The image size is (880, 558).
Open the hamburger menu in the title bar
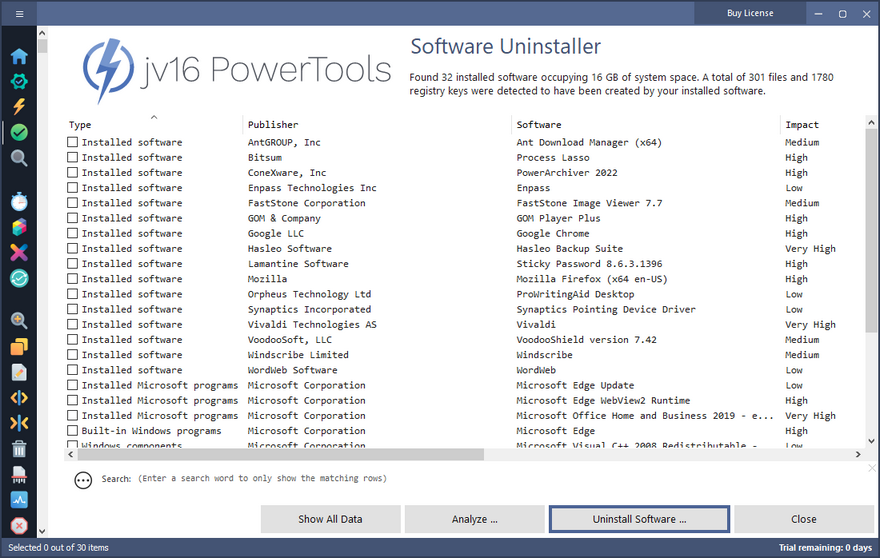tap(19, 14)
